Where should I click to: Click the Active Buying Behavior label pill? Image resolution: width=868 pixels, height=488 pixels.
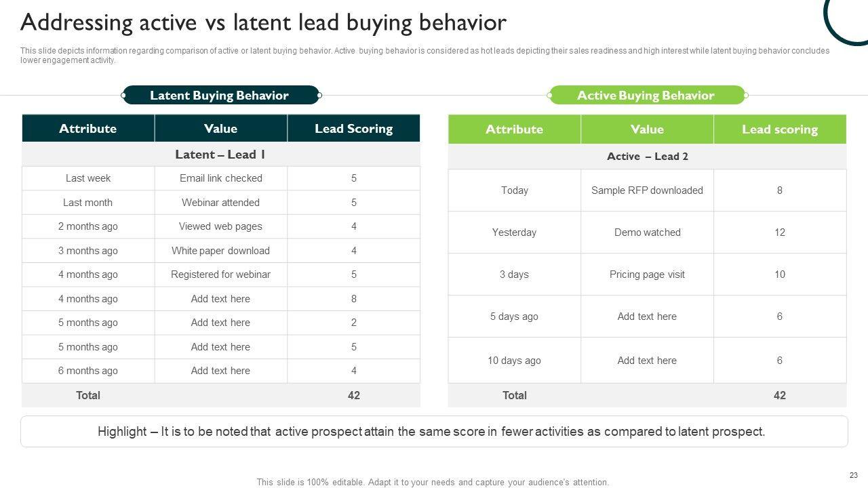[x=646, y=96]
